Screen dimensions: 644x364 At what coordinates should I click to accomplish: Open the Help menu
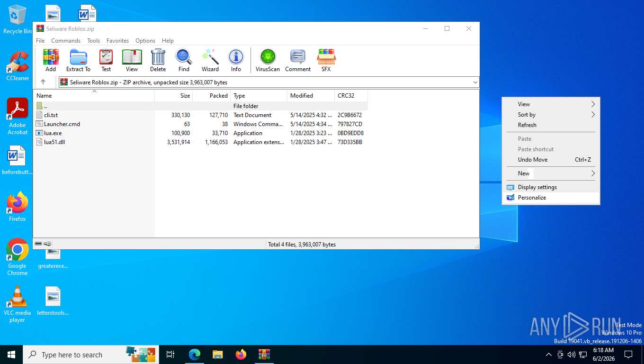click(168, 41)
